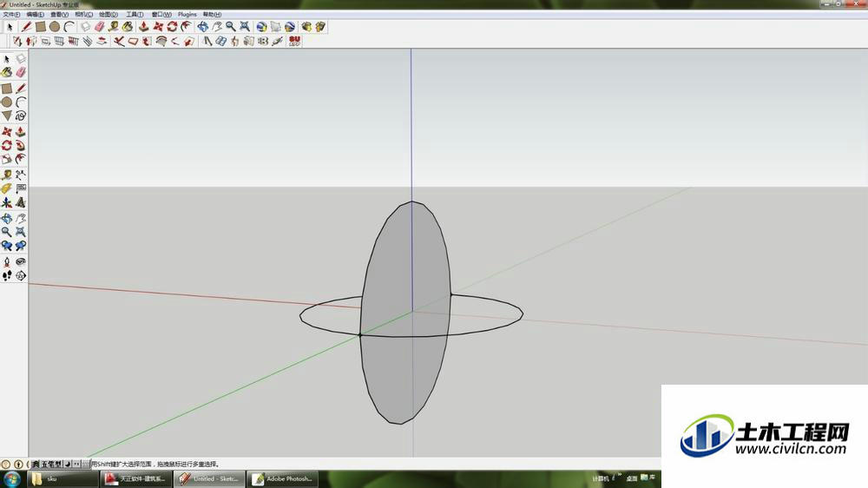Select the Line pencil tool in top toolbar

(26, 27)
